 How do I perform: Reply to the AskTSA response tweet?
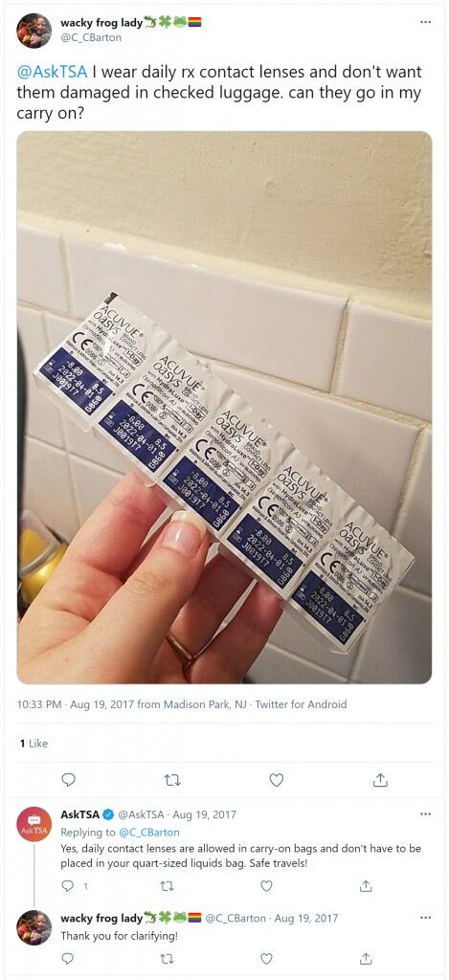(67, 885)
